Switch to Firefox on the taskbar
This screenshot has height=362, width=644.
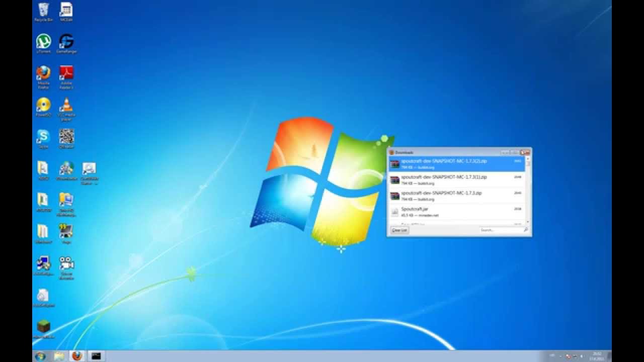pos(76,356)
